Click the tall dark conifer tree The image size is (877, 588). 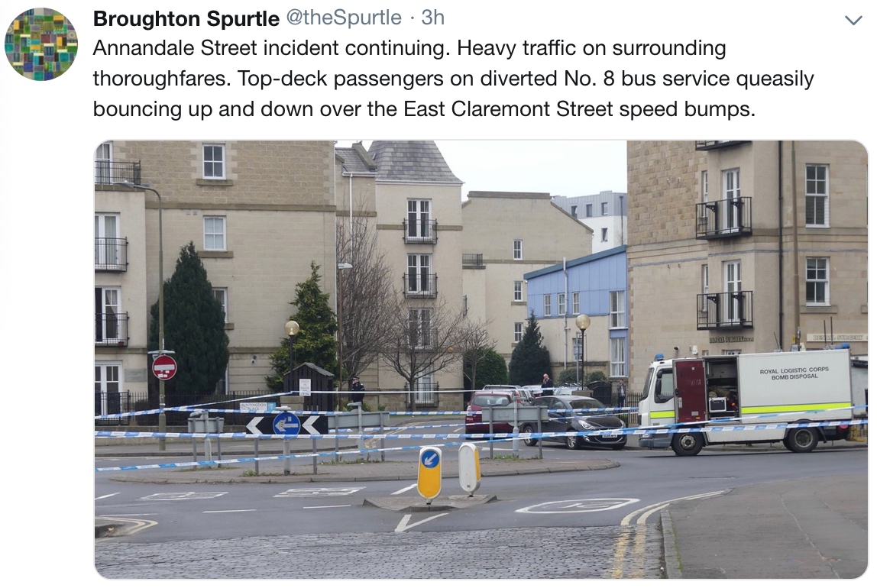point(189,317)
